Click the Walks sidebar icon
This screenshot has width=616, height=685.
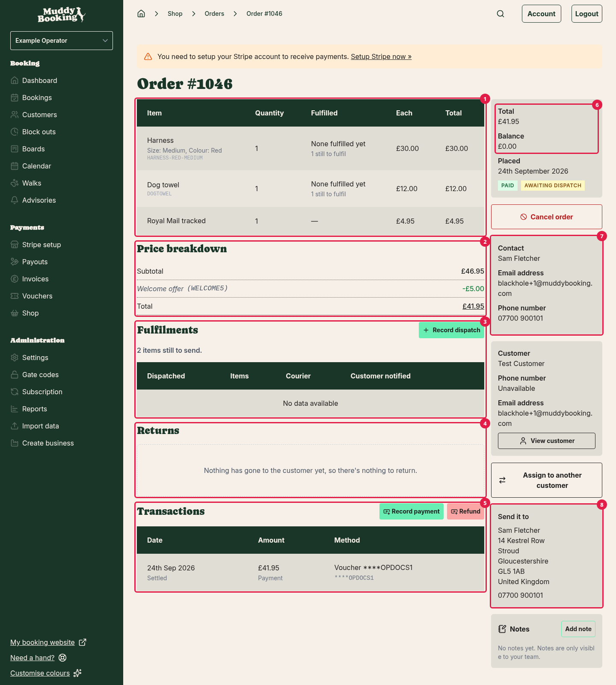[15, 183]
